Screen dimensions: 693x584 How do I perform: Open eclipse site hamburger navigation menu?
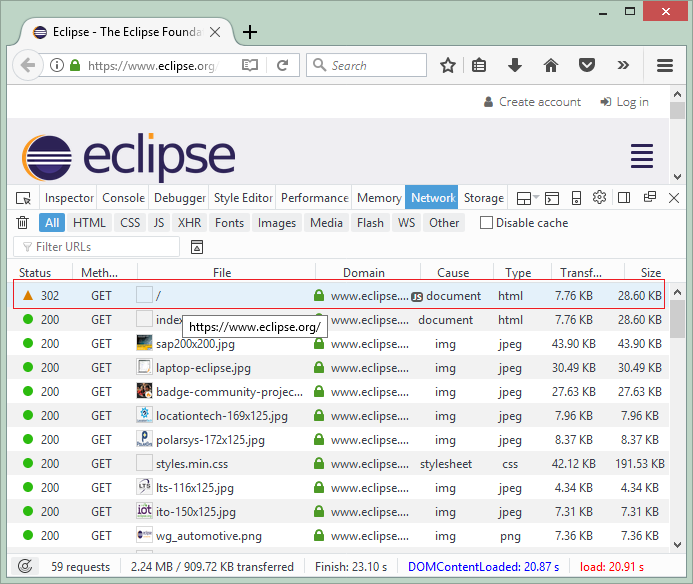coord(642,156)
